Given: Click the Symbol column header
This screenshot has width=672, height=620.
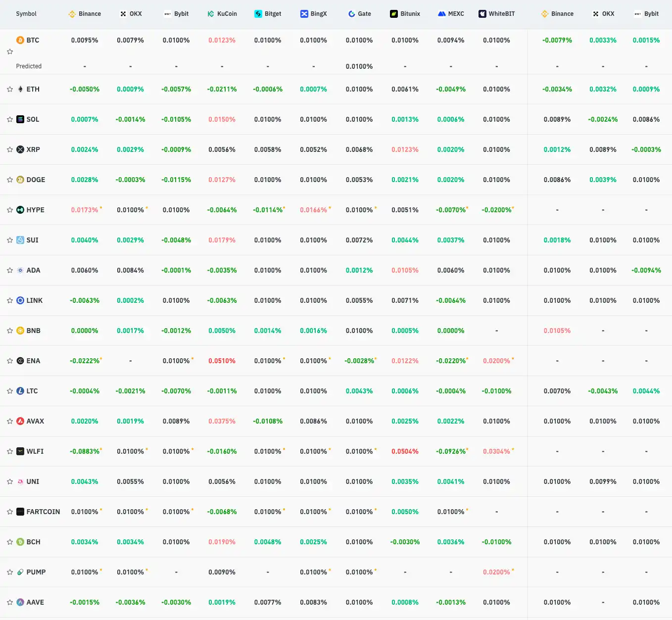Looking at the screenshot, I should coord(26,14).
